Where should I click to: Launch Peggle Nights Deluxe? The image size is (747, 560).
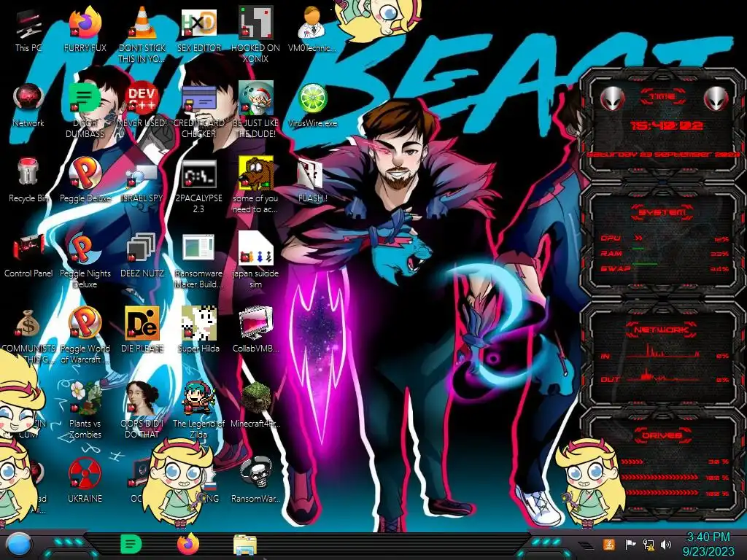pos(85,260)
